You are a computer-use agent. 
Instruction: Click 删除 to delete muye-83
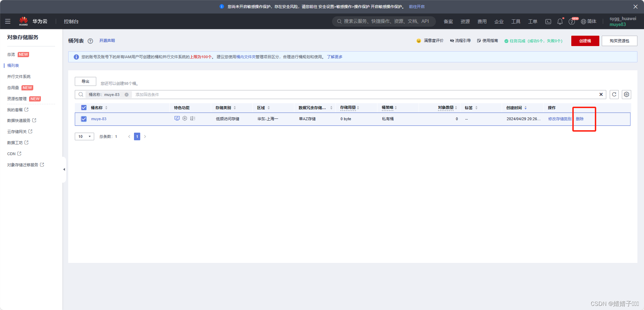[580, 119]
